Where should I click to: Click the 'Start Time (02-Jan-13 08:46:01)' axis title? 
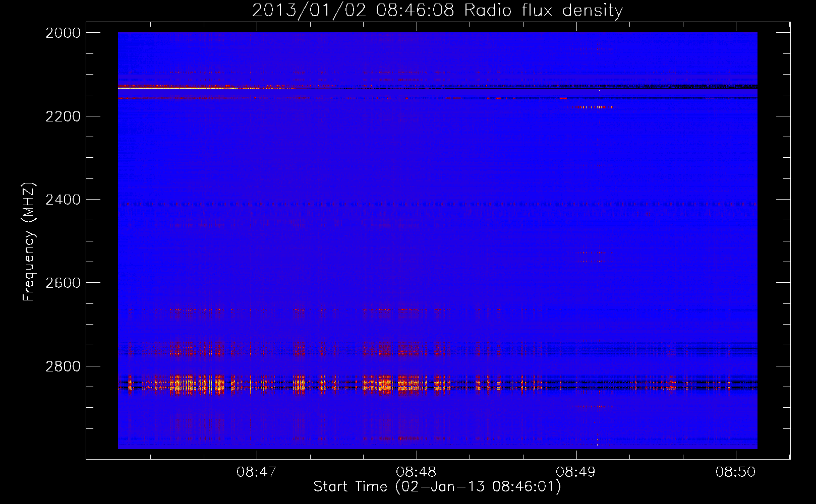click(x=437, y=487)
